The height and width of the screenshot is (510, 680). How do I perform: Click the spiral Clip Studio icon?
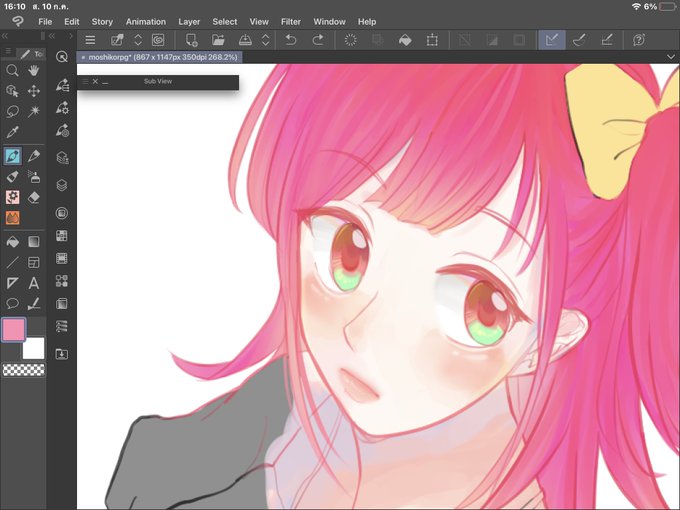tap(158, 40)
